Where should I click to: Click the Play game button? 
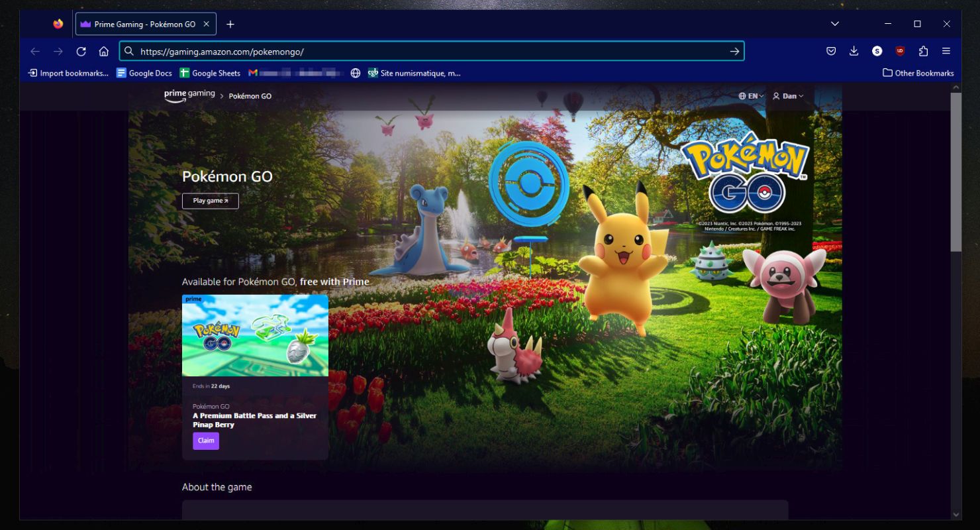pos(211,201)
